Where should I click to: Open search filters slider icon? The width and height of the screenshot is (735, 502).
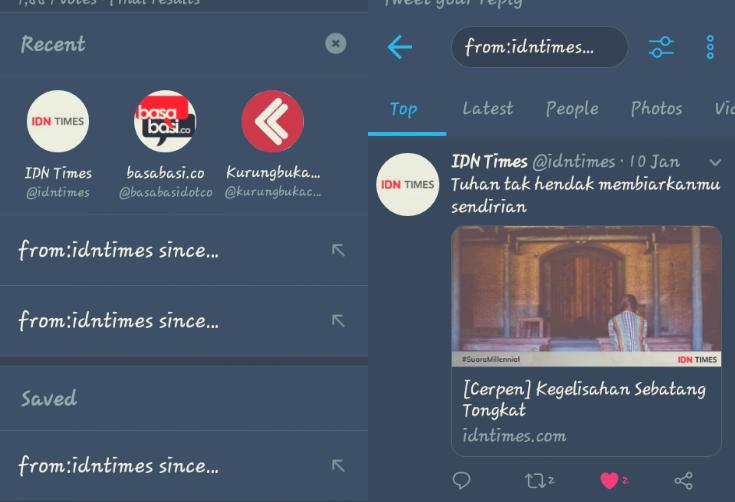661,47
